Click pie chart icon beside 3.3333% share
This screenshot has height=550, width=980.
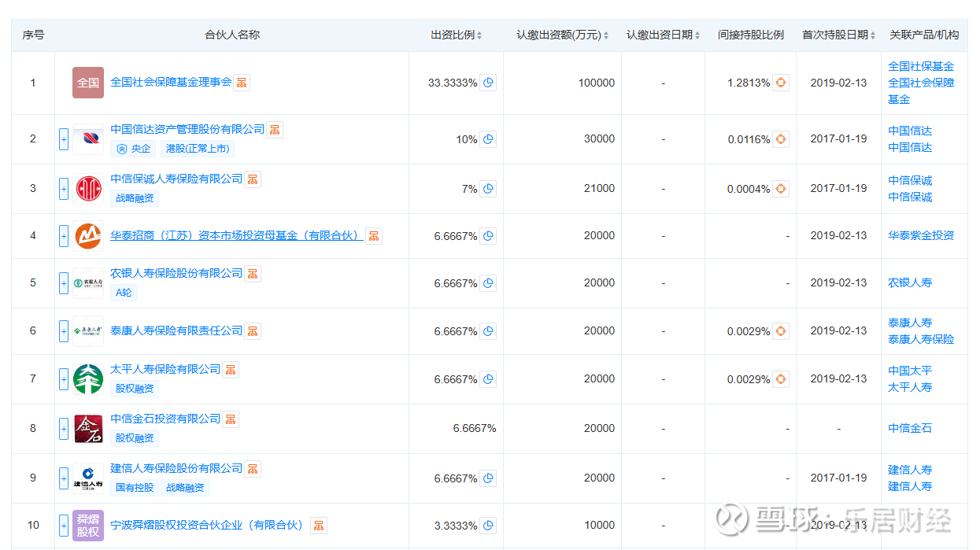tap(488, 526)
